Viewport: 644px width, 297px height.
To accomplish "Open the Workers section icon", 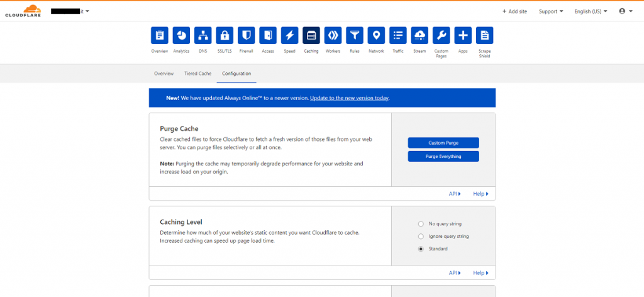I will pyautogui.click(x=333, y=35).
